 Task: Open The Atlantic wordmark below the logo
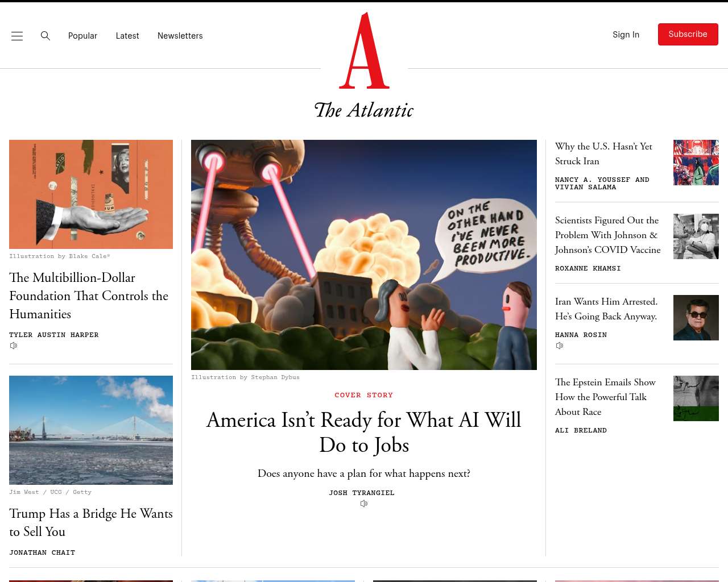tap(364, 110)
